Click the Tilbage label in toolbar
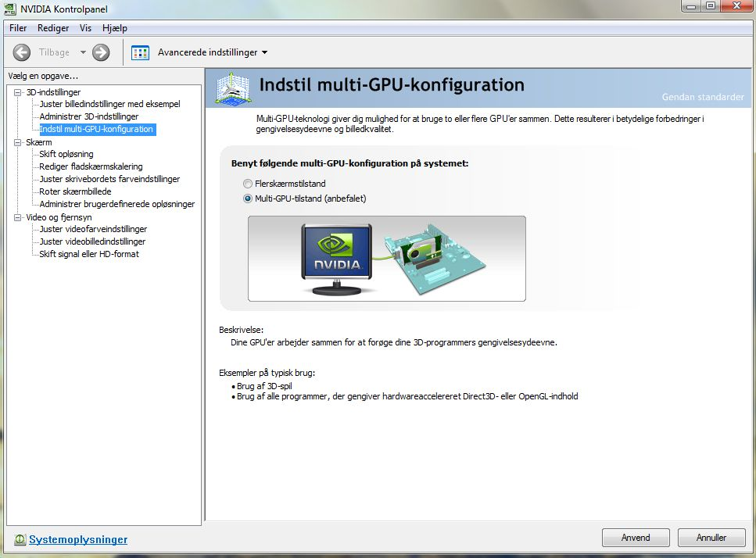Viewport: 756px width, 558px height. 54,52
